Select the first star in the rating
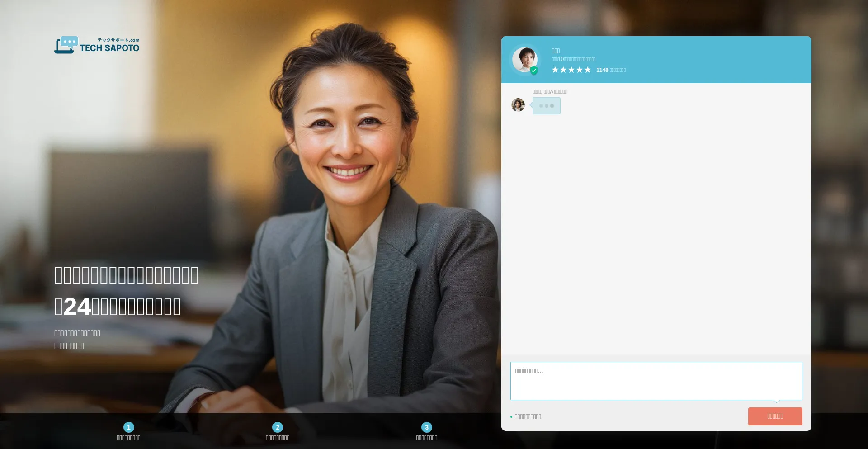The width and height of the screenshot is (868, 449). 555,70
